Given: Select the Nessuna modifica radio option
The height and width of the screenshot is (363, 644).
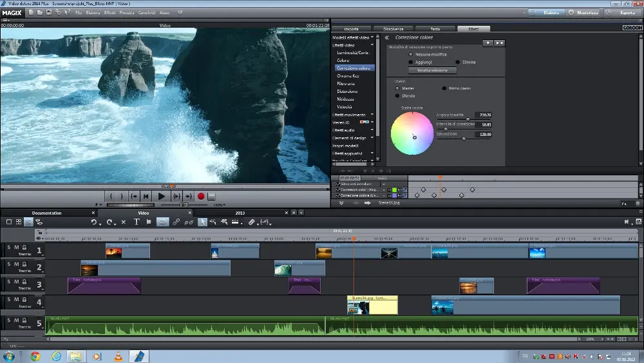Looking at the screenshot, I should (411, 54).
